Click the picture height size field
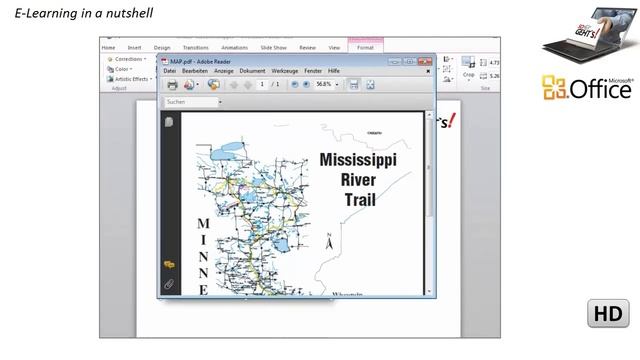 point(494,63)
